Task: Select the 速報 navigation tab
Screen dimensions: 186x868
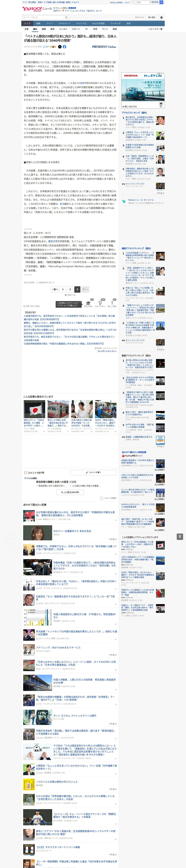Action: (x=38, y=24)
